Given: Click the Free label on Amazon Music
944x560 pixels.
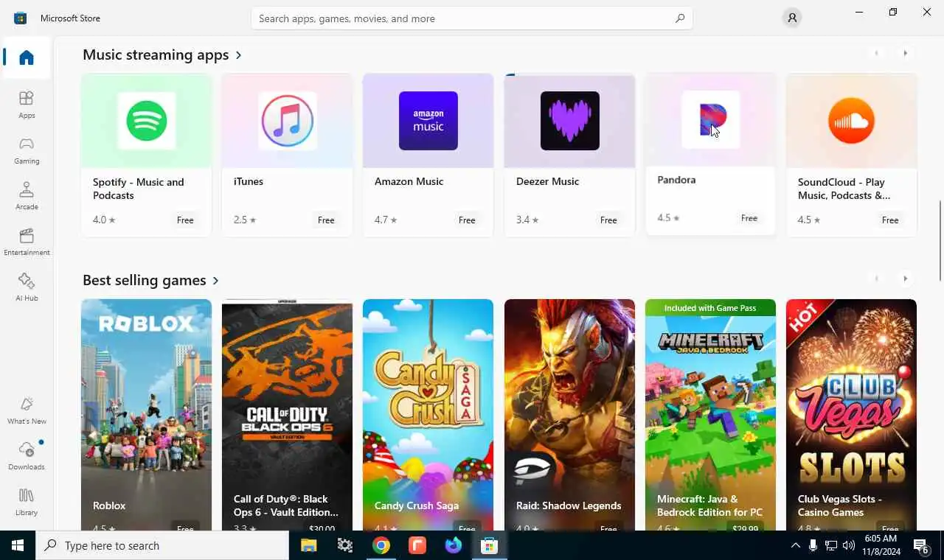Looking at the screenshot, I should click(467, 220).
